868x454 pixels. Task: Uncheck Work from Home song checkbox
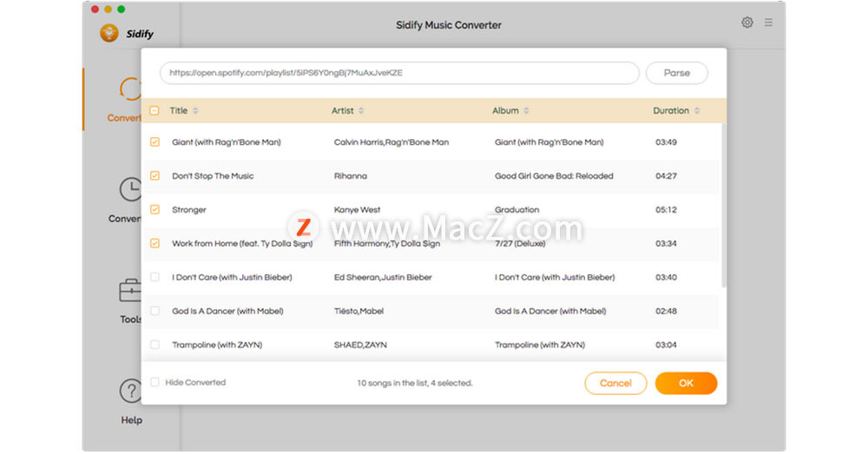[155, 244]
